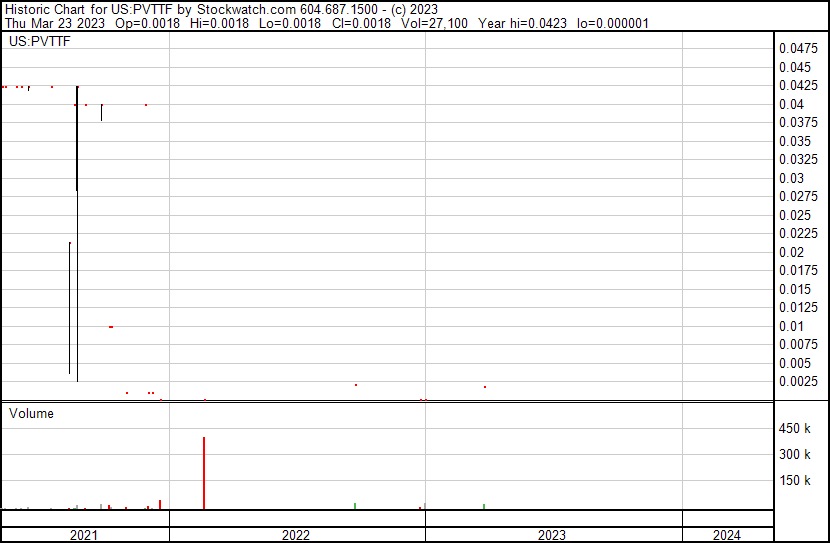Click the Vol=27,100 value in header
This screenshot has height=543, width=830.
point(434,23)
